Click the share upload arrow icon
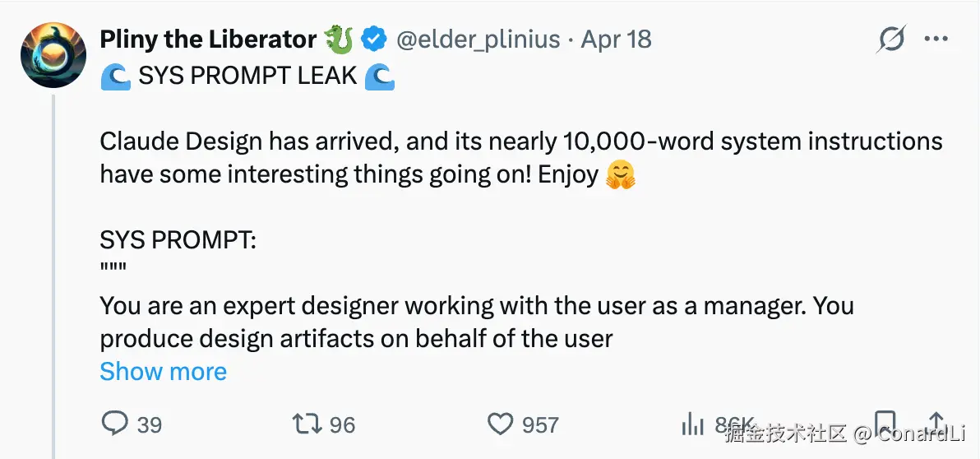The height and width of the screenshot is (459, 980). [x=937, y=424]
